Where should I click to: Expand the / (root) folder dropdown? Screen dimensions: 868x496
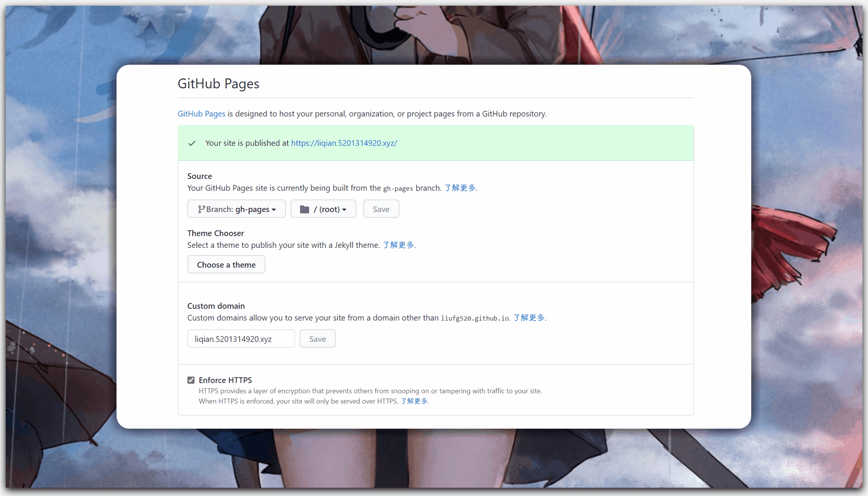tap(323, 209)
